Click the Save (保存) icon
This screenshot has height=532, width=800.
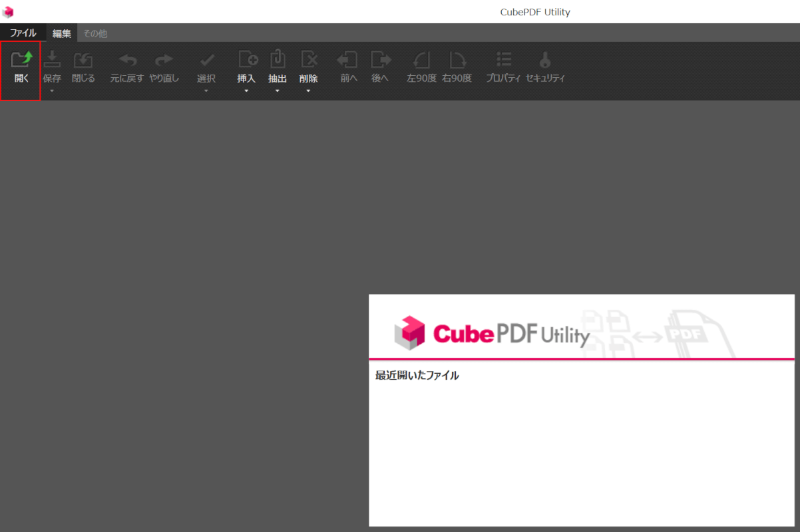(x=52, y=59)
